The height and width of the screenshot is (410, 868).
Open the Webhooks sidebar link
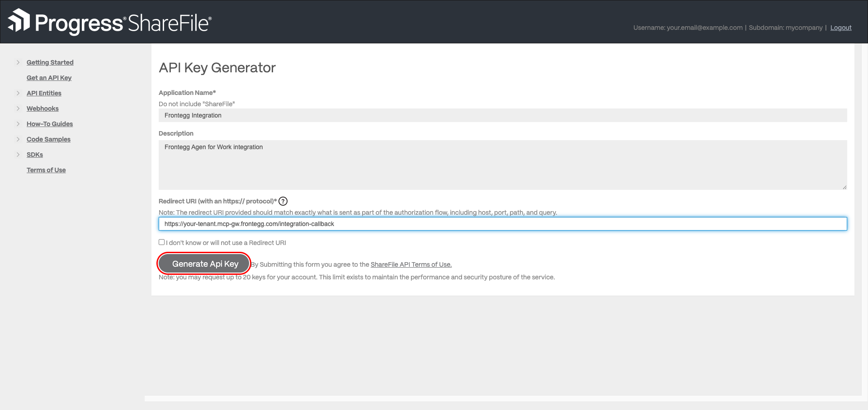pos(42,108)
